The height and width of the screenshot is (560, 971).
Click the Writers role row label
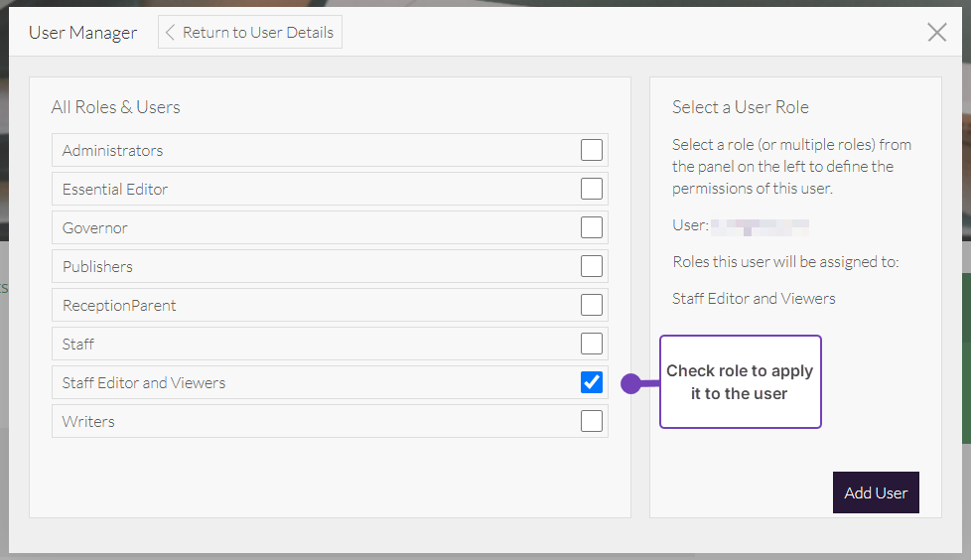[88, 422]
